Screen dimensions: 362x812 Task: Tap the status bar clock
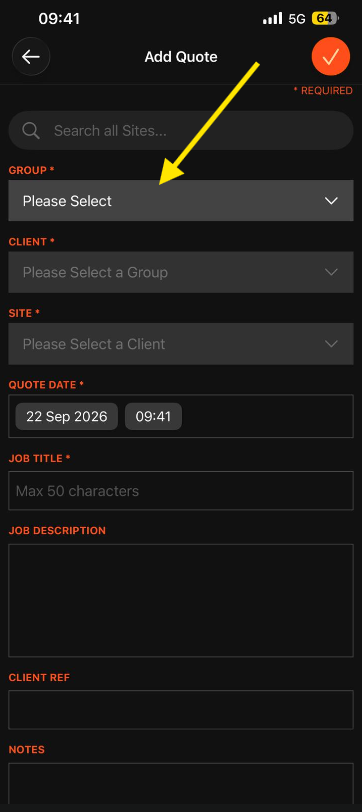59,19
